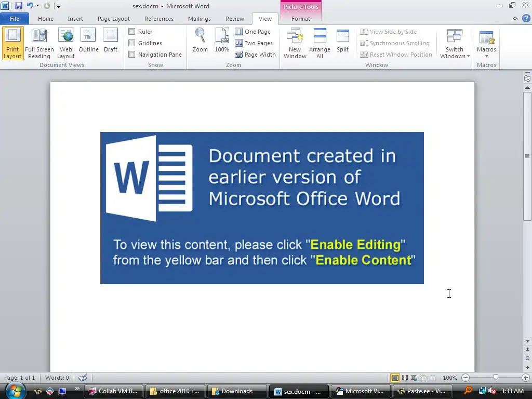Click the taskbar clock 3:33 AM
The image size is (532, 399).
pos(512,391)
